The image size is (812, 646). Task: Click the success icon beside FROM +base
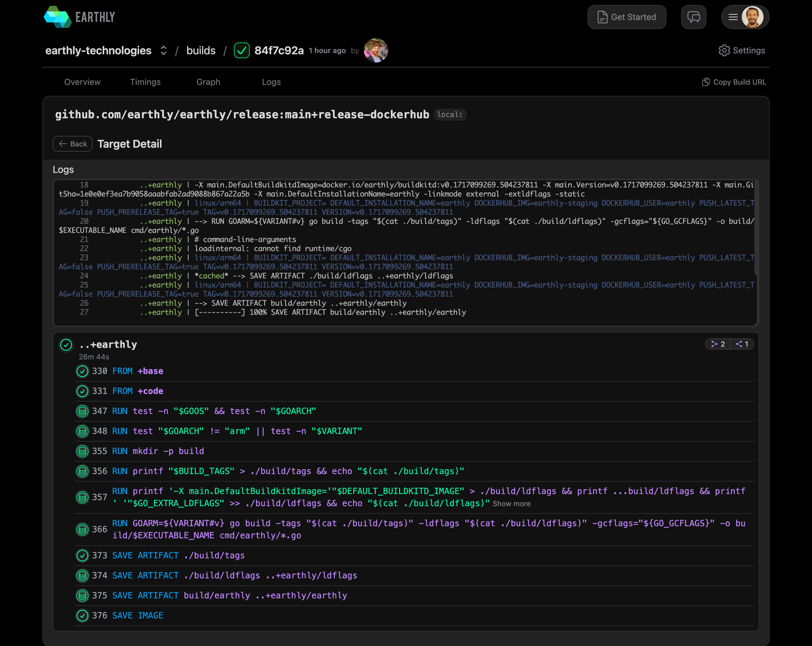click(82, 371)
